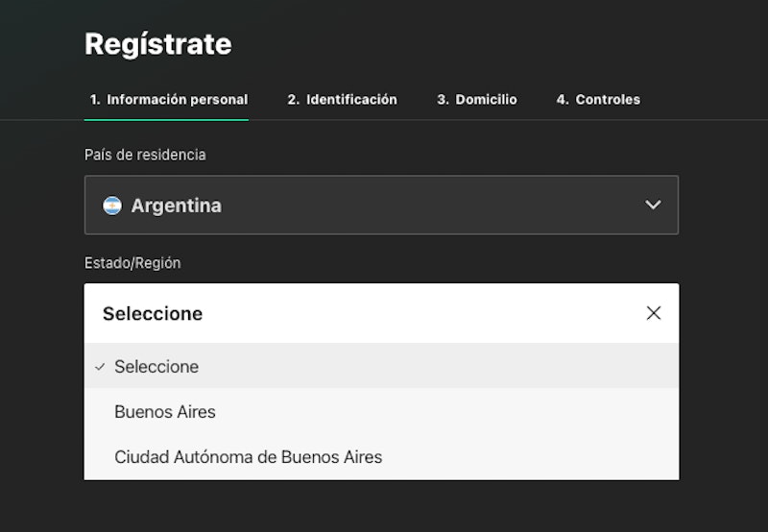Choose Ciudad Autónoma de Buenos Aires
Image resolution: width=768 pixels, height=532 pixels.
248,457
